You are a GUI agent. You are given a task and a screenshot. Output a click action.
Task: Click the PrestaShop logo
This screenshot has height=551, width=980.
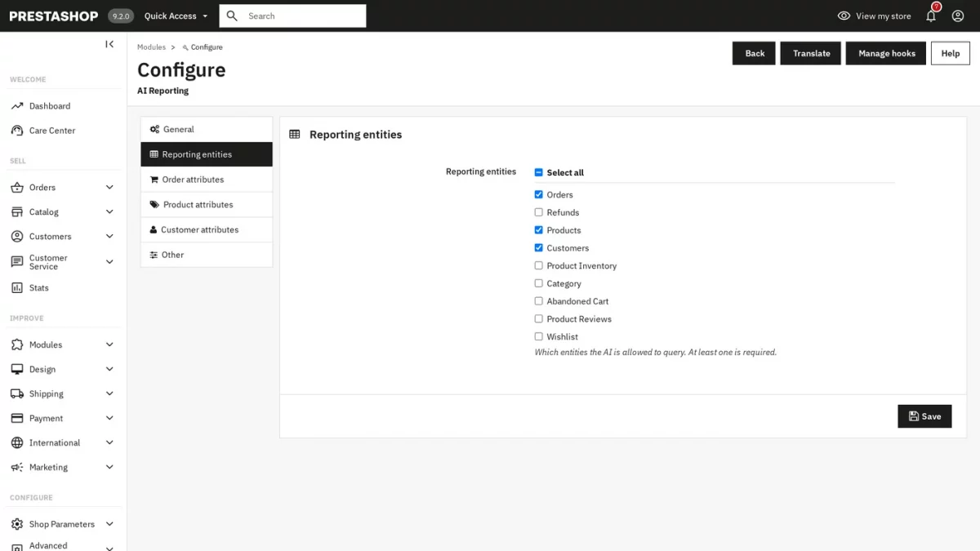(54, 16)
